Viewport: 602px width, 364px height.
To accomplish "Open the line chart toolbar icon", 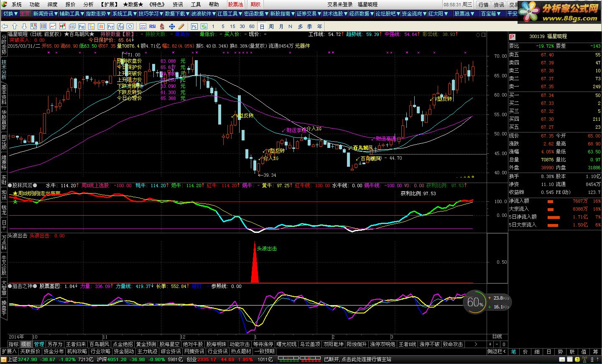I will coord(53,26).
